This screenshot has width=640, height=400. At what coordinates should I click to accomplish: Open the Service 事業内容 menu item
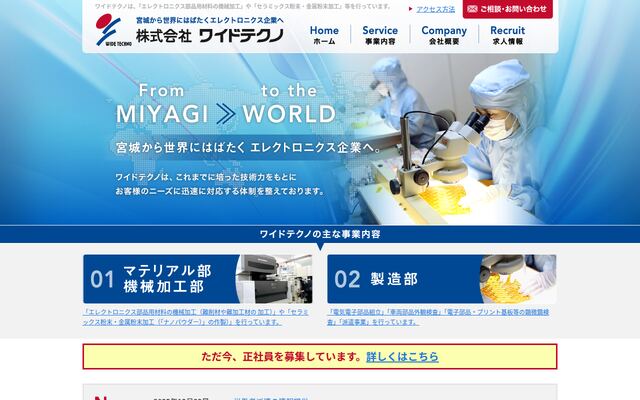(380, 35)
